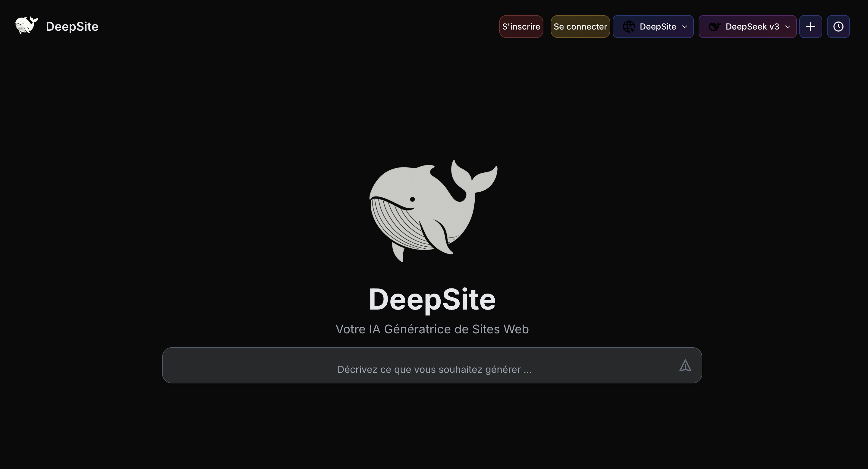Click the subtitle Votre IA Génératrice de Sites Web
The image size is (868, 469).
[x=432, y=329]
